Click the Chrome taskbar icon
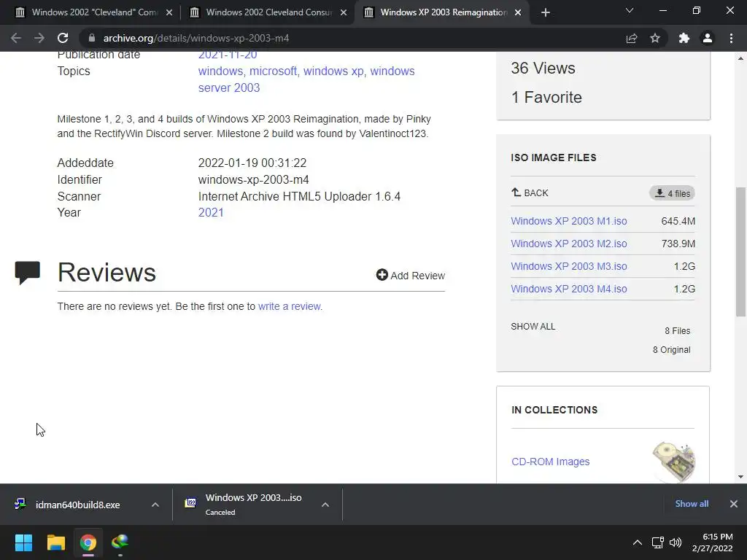This screenshot has height=560, width=747. (88, 542)
